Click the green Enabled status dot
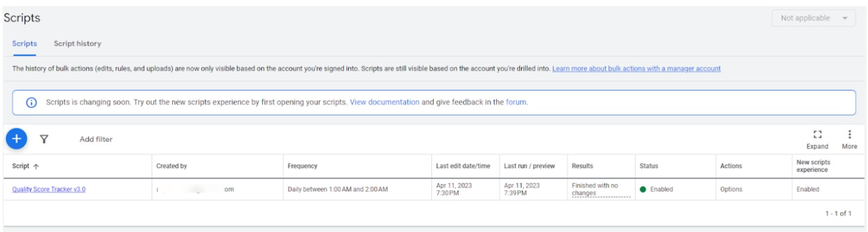Screen dimensions: 868x232 [x=643, y=189]
